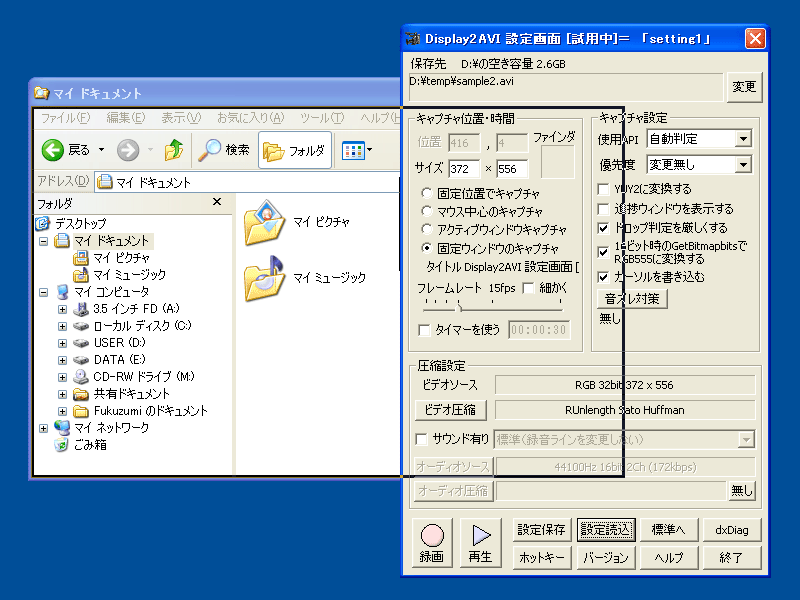The image size is (800, 600).
Task: Click the dxDiag button
Action: [732, 530]
